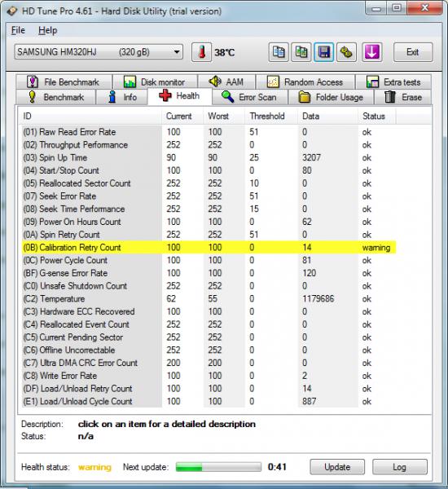The width and height of the screenshot is (448, 489).
Task: Select the Offline Uncorrectable row
Action: 209,350
